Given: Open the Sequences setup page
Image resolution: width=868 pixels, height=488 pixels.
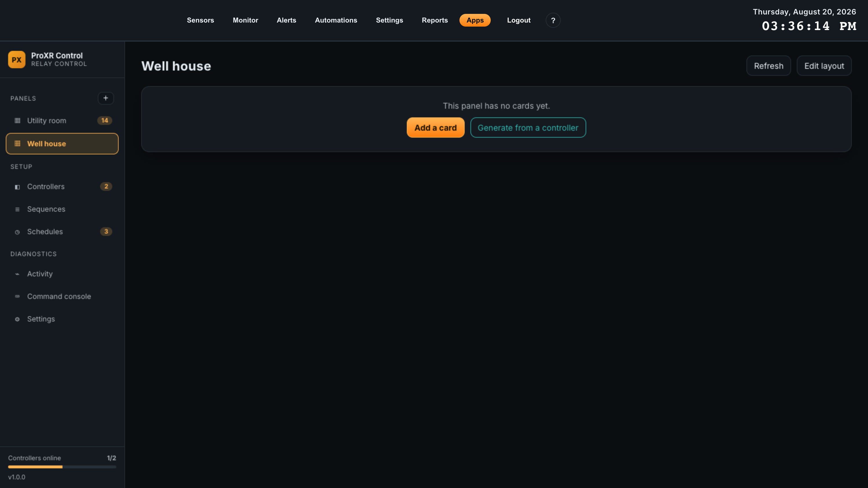Looking at the screenshot, I should coord(62,209).
